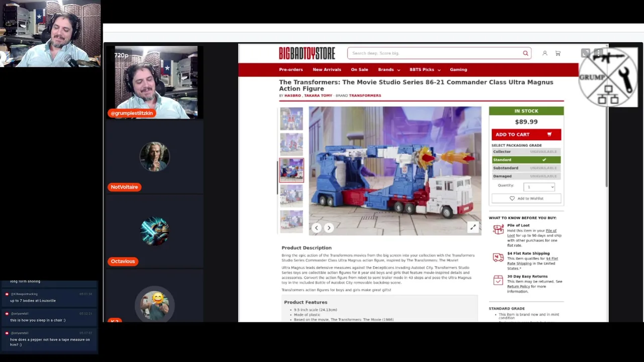Select the first product thumbnail
The image size is (644, 362).
(292, 119)
